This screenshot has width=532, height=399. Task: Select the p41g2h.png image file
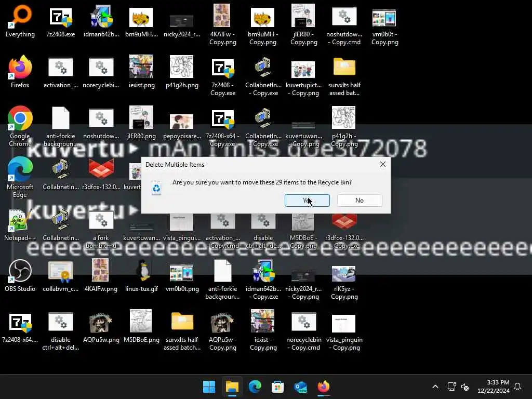point(182,72)
